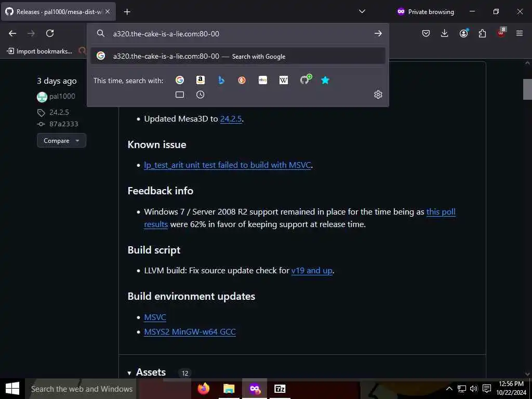Open search settings gear in dropdown

[x=378, y=95]
